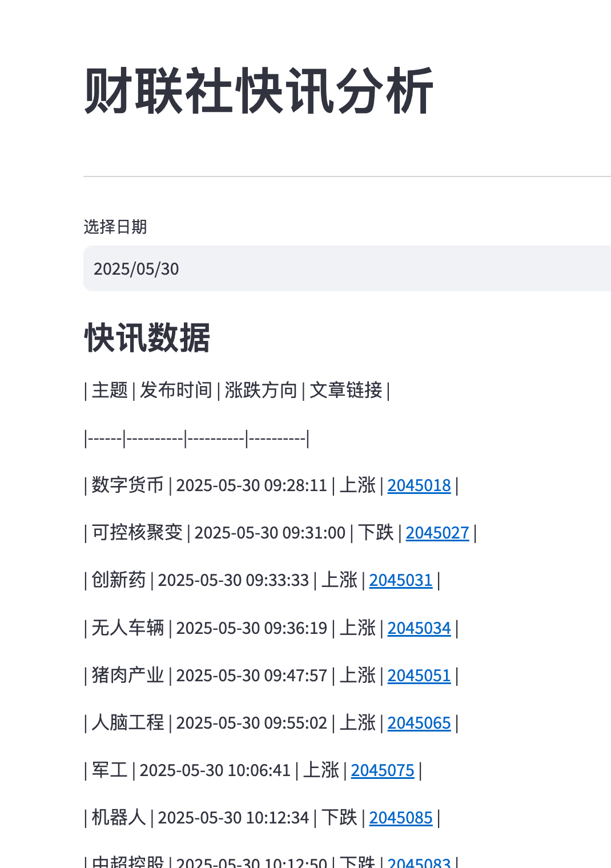Screen dimensions: 611x868
Task: Open article link 2045065
Action: pyautogui.click(x=419, y=723)
